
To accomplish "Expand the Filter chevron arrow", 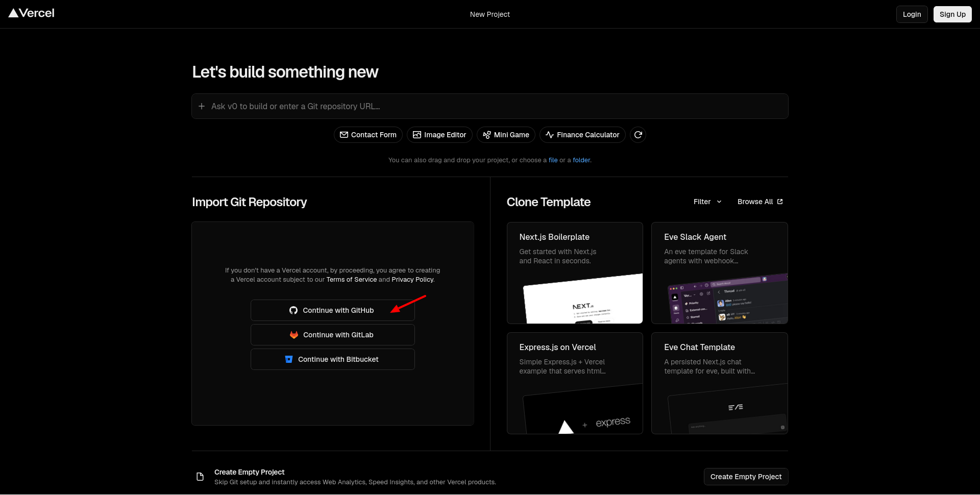I will 719,202.
